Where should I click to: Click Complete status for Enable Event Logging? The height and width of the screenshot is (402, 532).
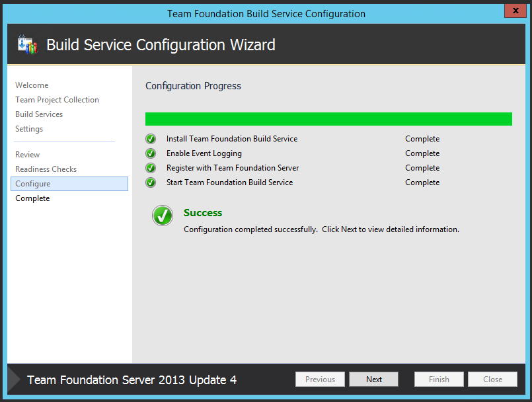tap(422, 153)
